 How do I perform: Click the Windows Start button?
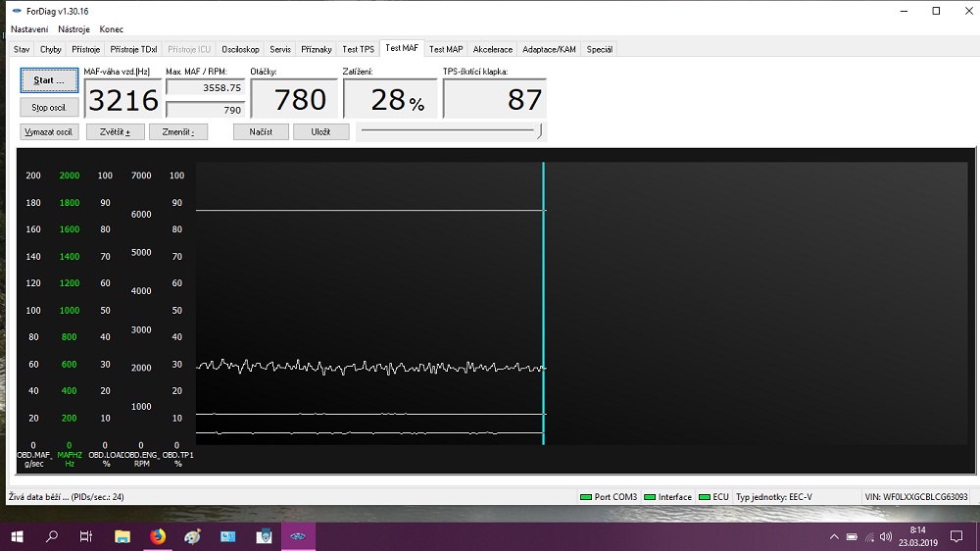click(17, 536)
